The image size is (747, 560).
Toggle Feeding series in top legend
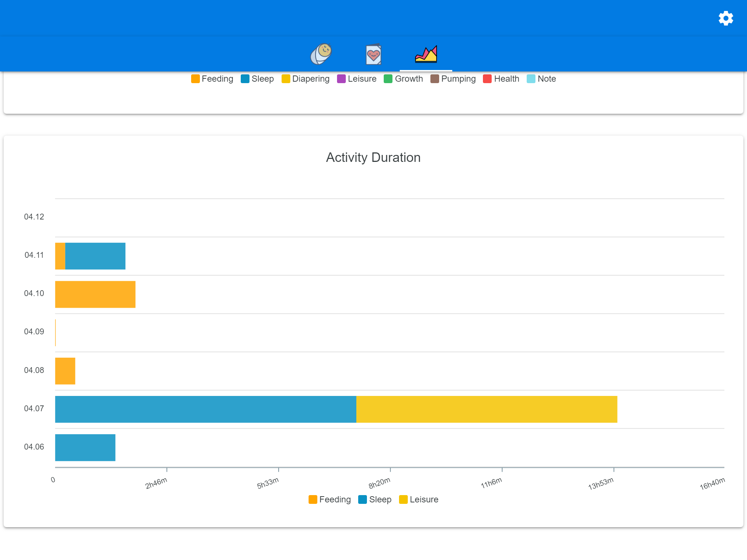click(212, 79)
